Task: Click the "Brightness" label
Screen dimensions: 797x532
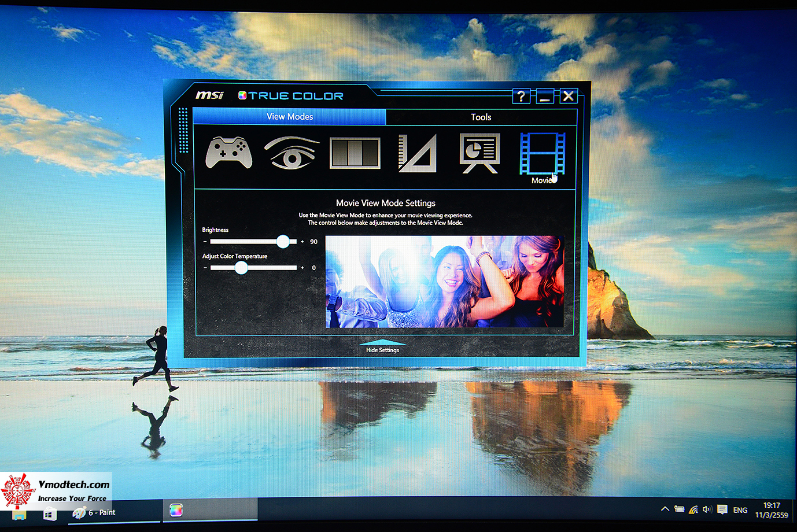Action: 215,230
